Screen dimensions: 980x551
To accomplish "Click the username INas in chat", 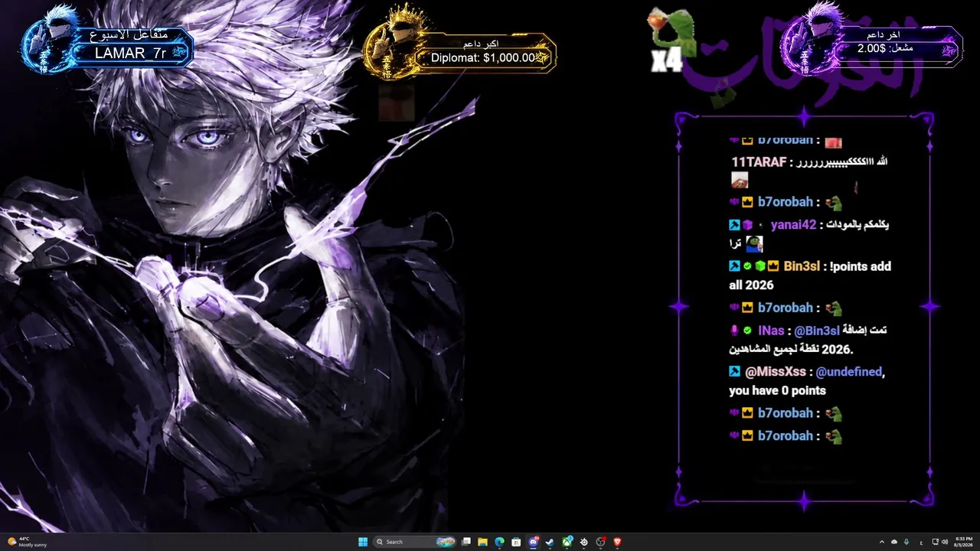I will tap(771, 331).
